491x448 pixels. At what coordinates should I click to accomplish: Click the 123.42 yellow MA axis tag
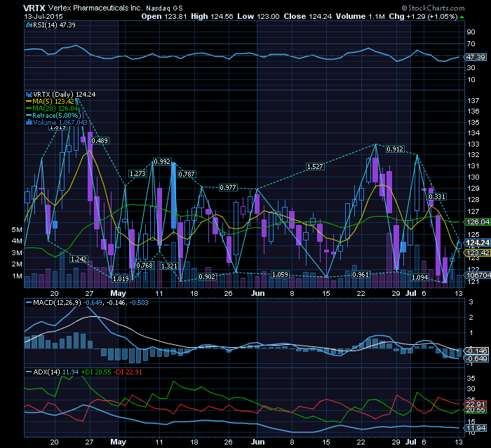(x=477, y=252)
